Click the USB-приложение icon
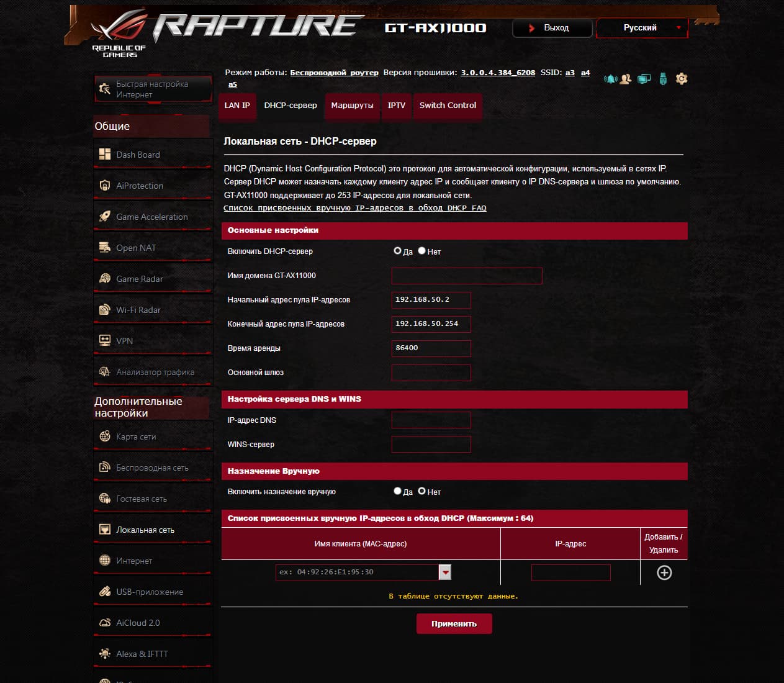This screenshot has height=683, width=784. click(x=105, y=592)
